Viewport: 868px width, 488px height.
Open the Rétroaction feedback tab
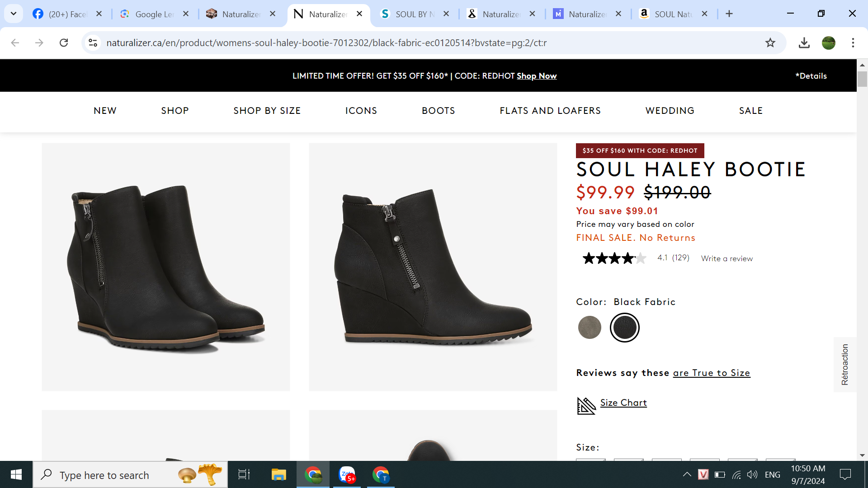[844, 364]
